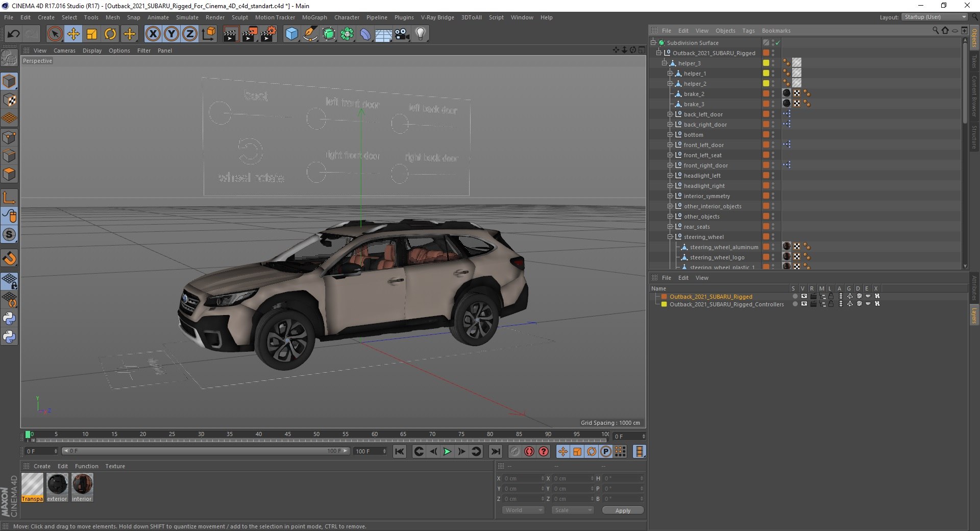Open the World coordinate dropdown
Image resolution: width=980 pixels, height=531 pixels.
(523, 510)
